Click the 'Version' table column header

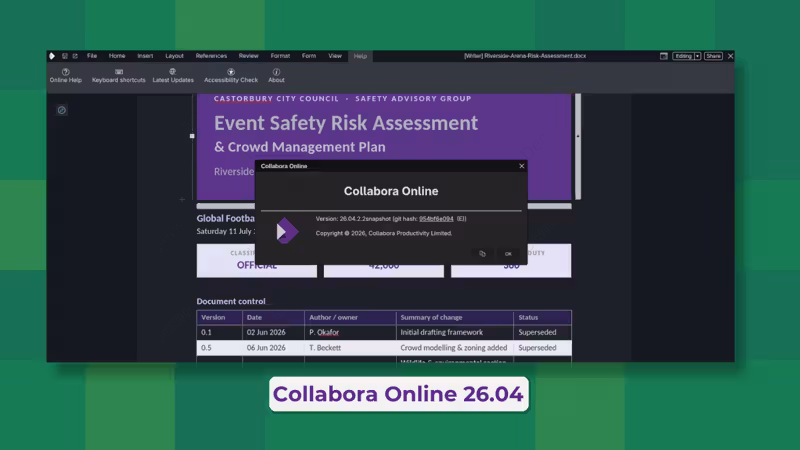213,317
